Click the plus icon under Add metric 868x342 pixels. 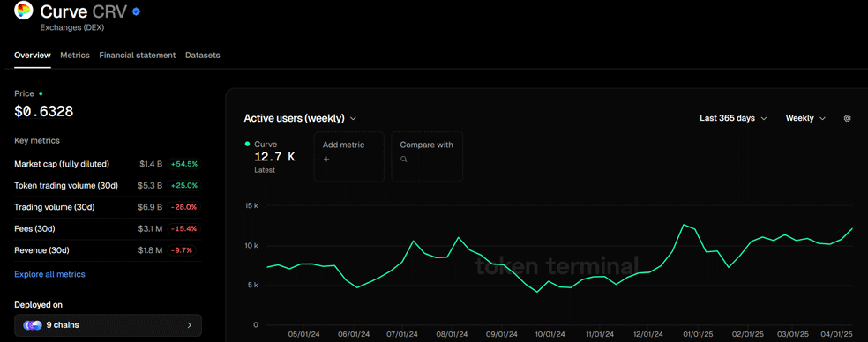pyautogui.click(x=326, y=159)
